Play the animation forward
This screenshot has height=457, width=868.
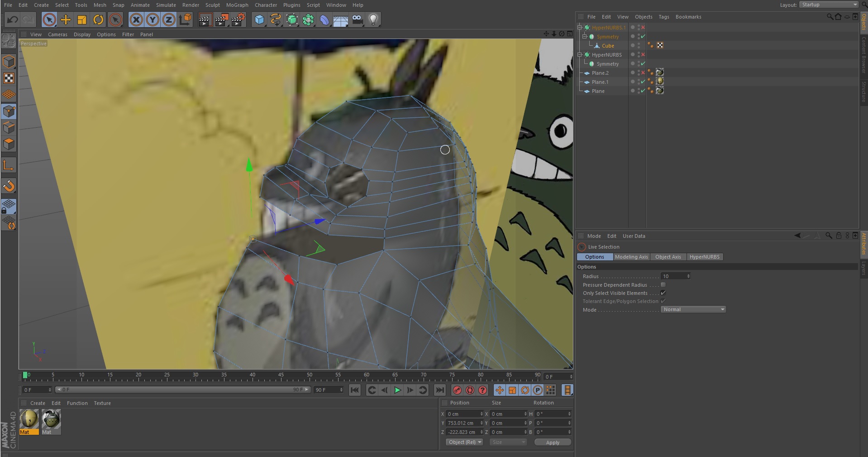click(x=397, y=390)
